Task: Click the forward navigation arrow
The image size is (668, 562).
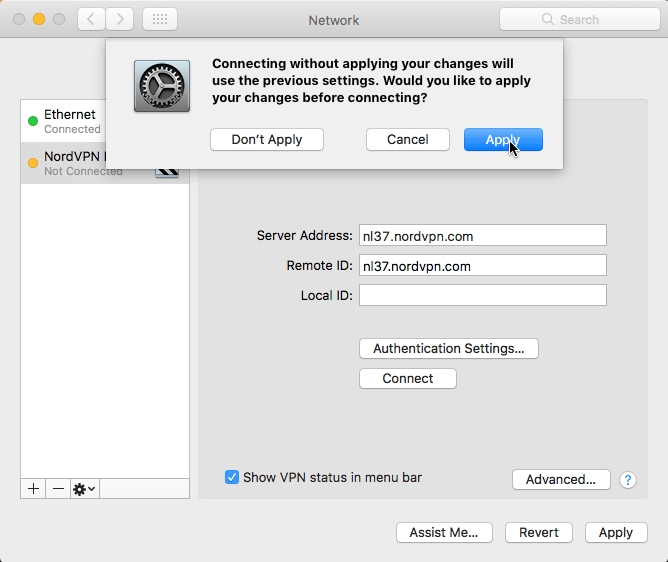Action: pos(119,19)
